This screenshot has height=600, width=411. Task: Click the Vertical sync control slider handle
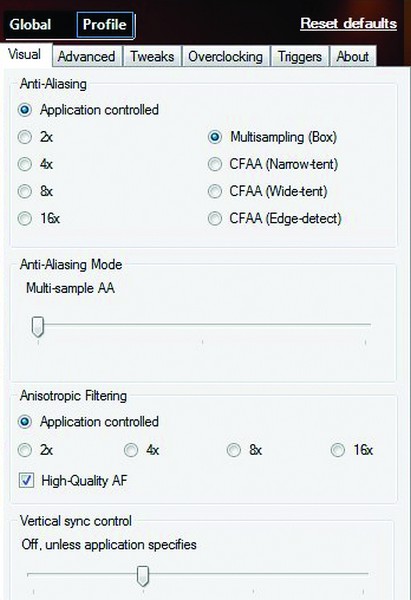[143, 576]
